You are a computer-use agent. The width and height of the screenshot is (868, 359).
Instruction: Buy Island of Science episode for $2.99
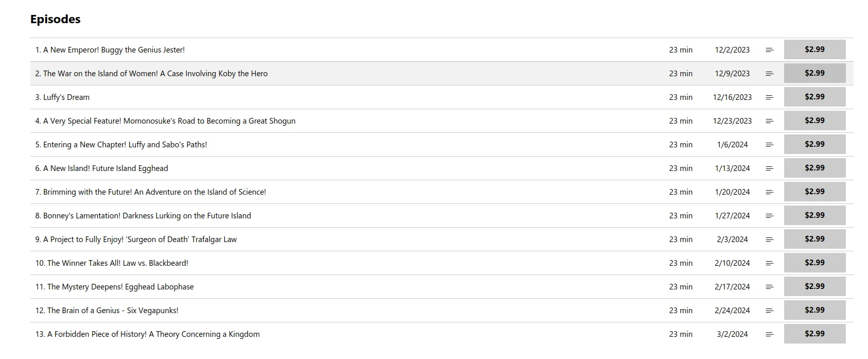click(814, 192)
